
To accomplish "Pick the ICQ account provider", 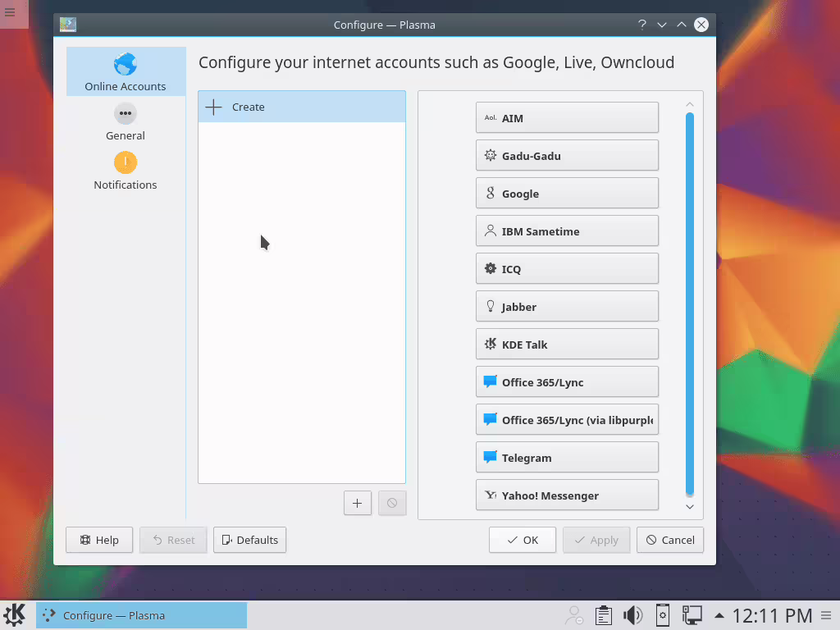I will 567,269.
